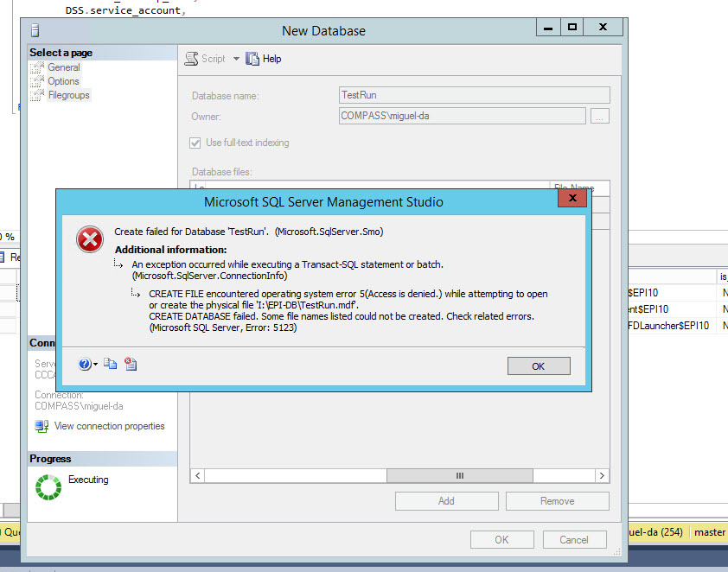Viewport: 728px width, 572px height.
Task: Click the help question mark icon in error dialog
Action: [x=85, y=364]
